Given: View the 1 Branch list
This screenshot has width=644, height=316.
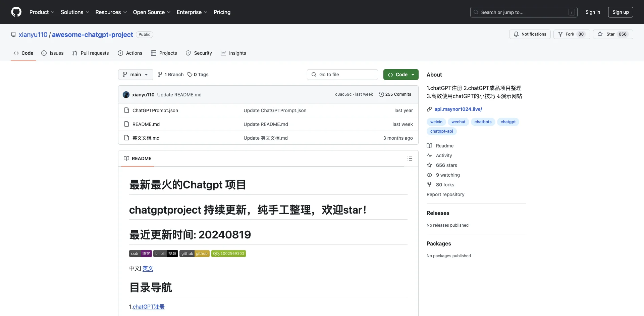Looking at the screenshot, I should pyautogui.click(x=171, y=75).
